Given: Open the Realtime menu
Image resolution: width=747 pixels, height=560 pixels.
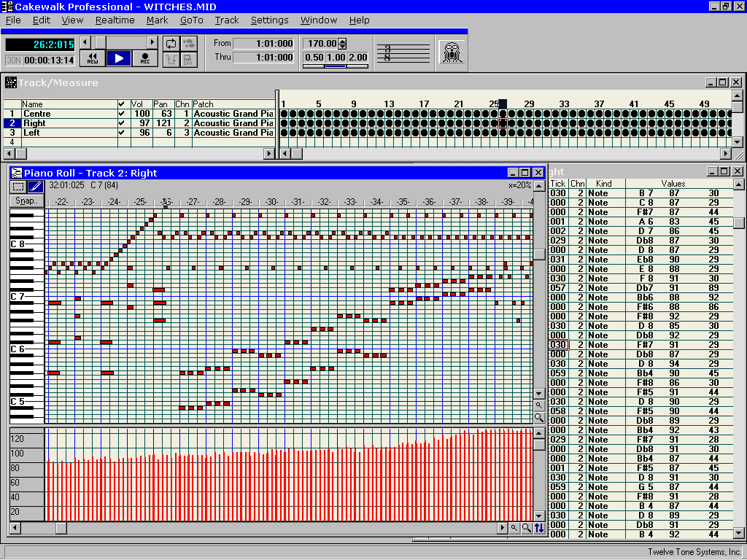Looking at the screenshot, I should click(x=115, y=20).
